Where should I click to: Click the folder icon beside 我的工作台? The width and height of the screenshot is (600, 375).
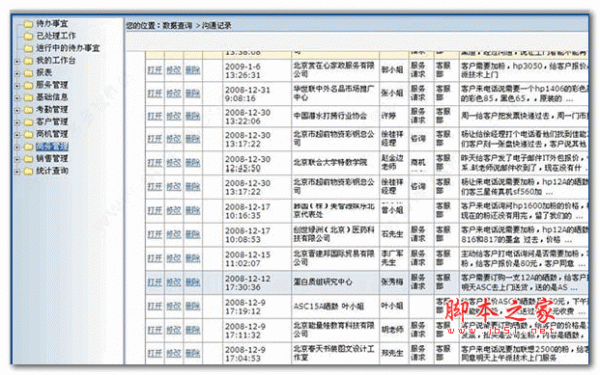tap(28, 60)
